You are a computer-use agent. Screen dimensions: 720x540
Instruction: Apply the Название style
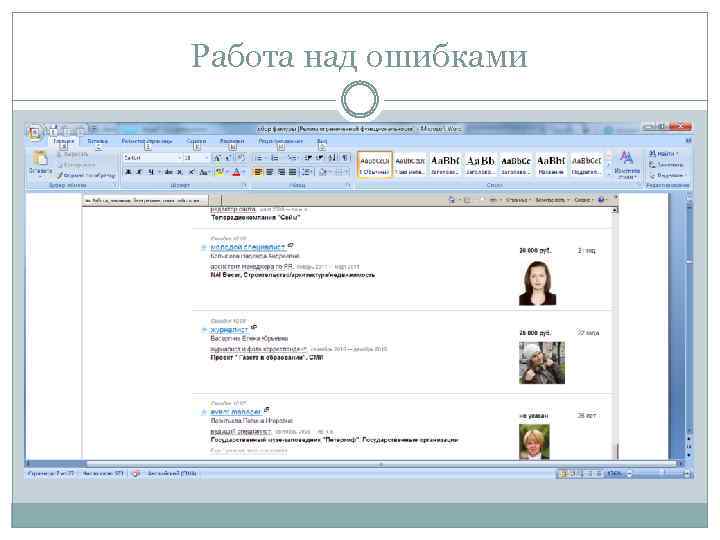pyautogui.click(x=551, y=165)
